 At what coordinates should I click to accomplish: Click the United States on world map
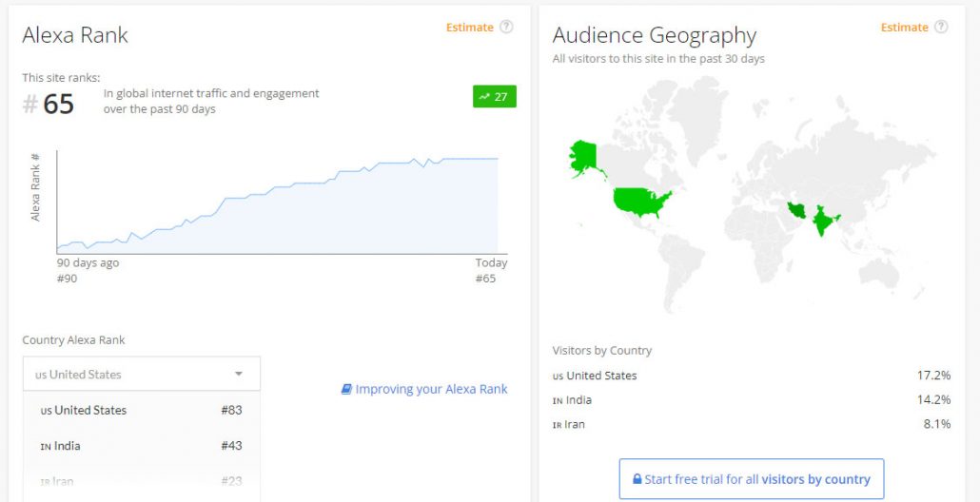(640, 202)
